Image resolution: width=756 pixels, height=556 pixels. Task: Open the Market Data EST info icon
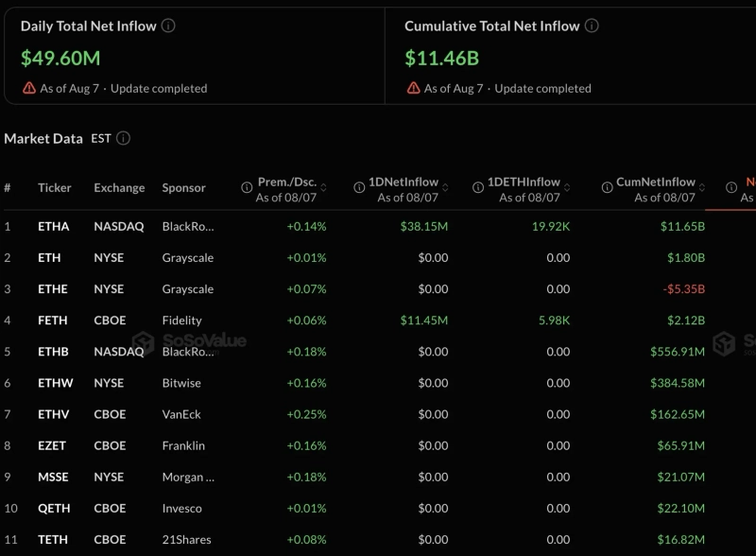pyautogui.click(x=124, y=138)
